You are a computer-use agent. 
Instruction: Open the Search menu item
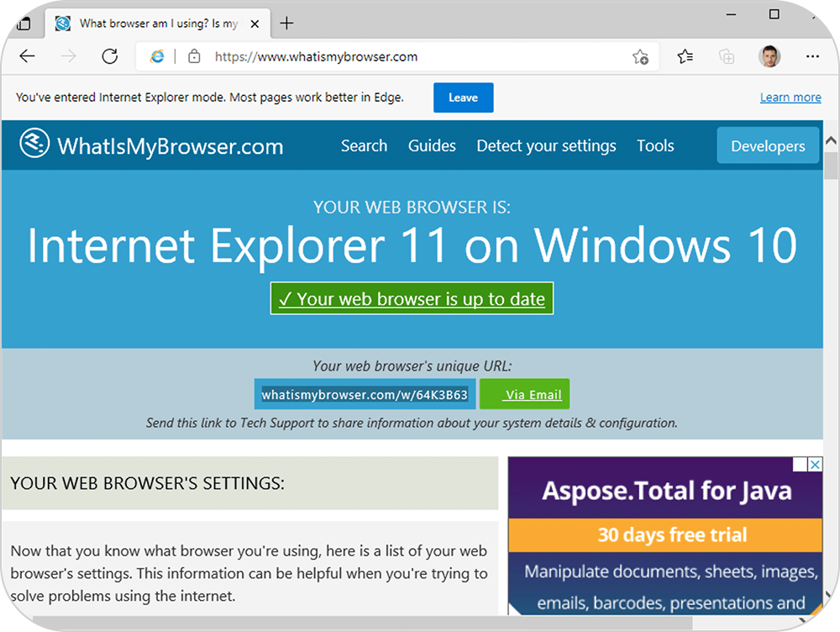pos(365,145)
